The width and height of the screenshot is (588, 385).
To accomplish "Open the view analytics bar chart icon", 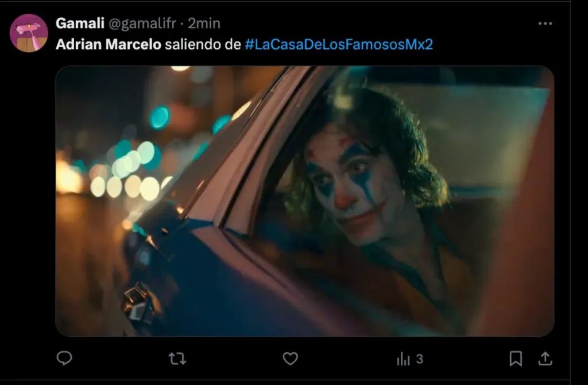I will pos(404,359).
